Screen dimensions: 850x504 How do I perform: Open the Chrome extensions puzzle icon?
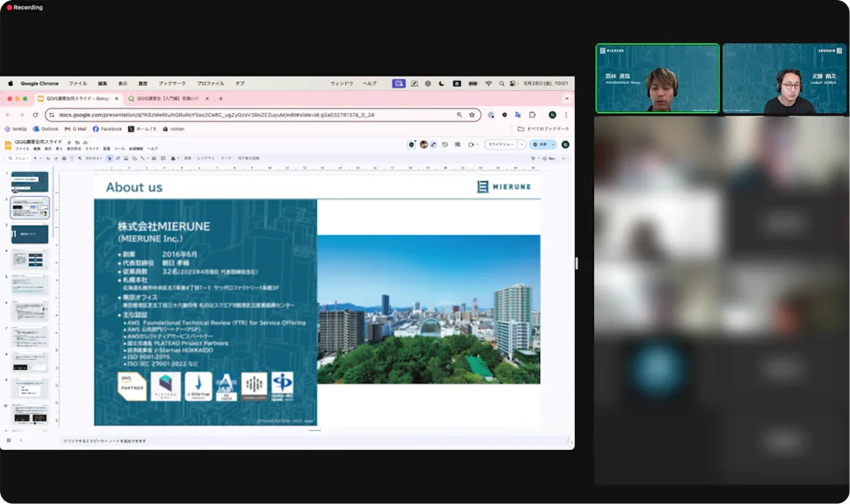point(531,115)
